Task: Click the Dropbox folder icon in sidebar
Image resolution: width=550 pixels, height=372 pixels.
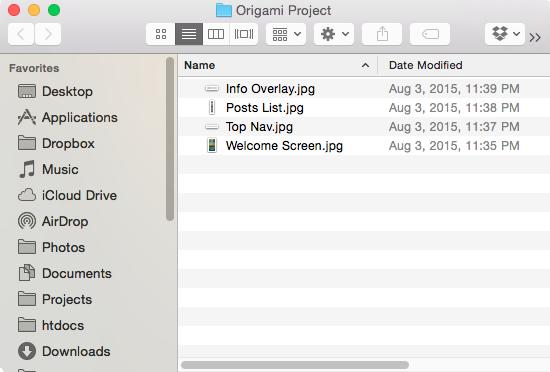Action: click(27, 143)
